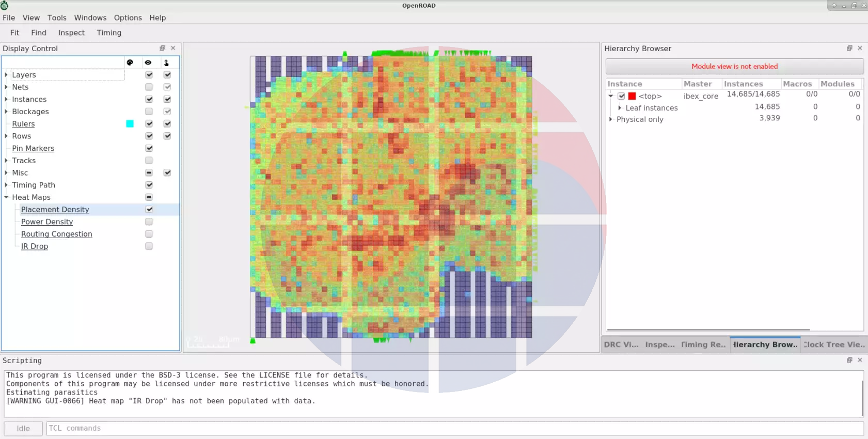Float the Scripting panel
The height and width of the screenshot is (439, 868).
tap(849, 360)
